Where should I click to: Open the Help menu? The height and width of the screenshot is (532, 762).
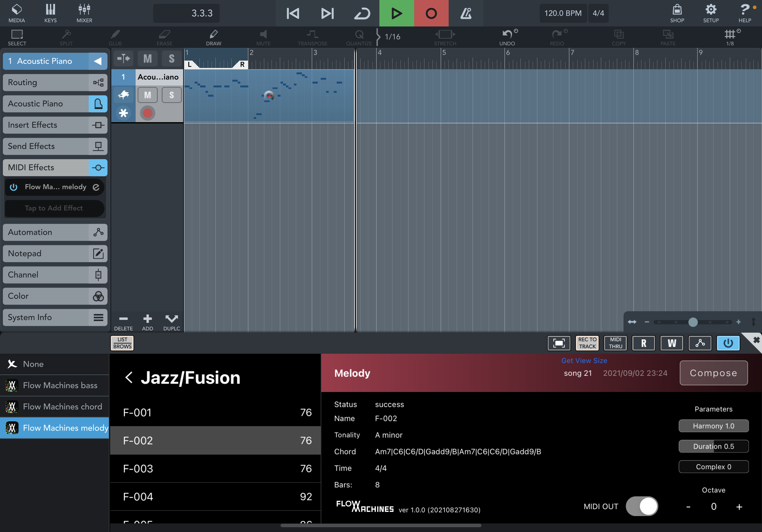point(745,13)
